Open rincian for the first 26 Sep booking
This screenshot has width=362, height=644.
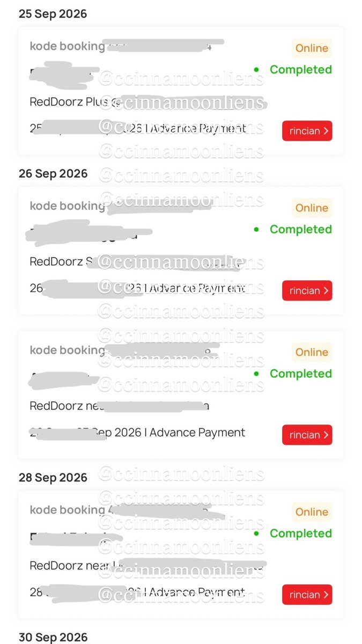[x=307, y=291]
